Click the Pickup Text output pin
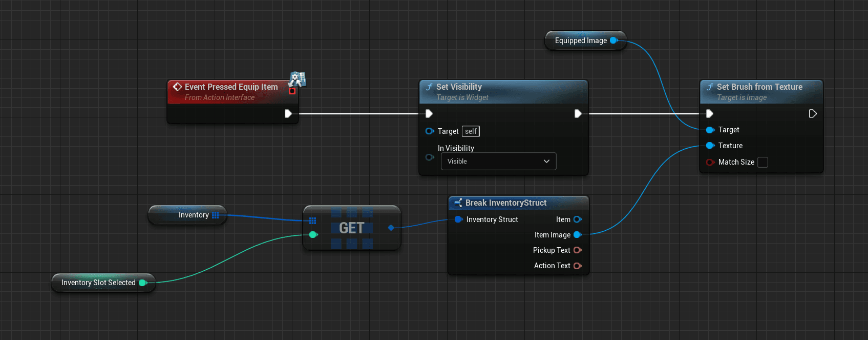 [x=578, y=250]
